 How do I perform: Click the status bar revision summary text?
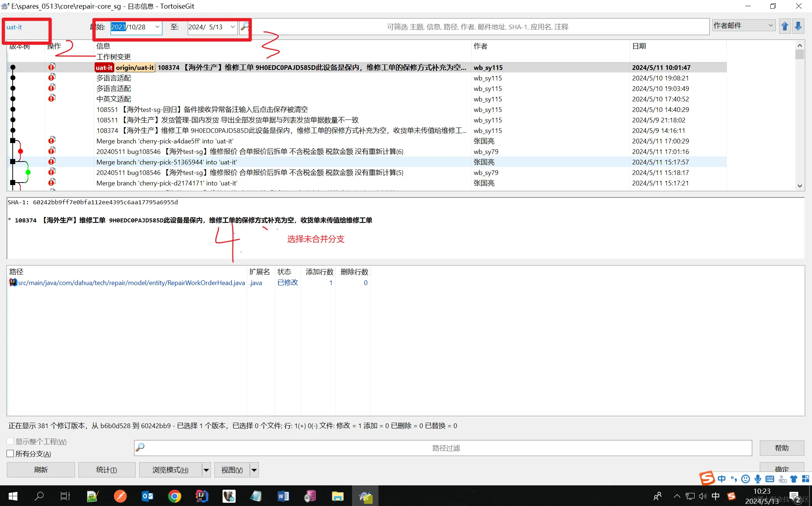pyautogui.click(x=232, y=426)
